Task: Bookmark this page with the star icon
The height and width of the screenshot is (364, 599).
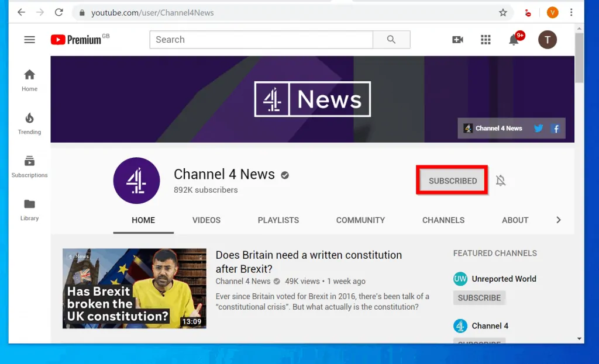Action: tap(502, 13)
